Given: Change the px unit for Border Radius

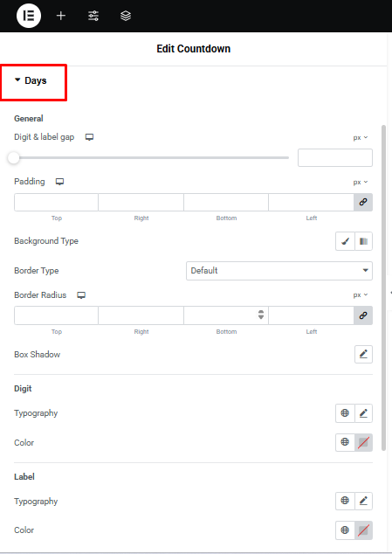Looking at the screenshot, I should 361,294.
